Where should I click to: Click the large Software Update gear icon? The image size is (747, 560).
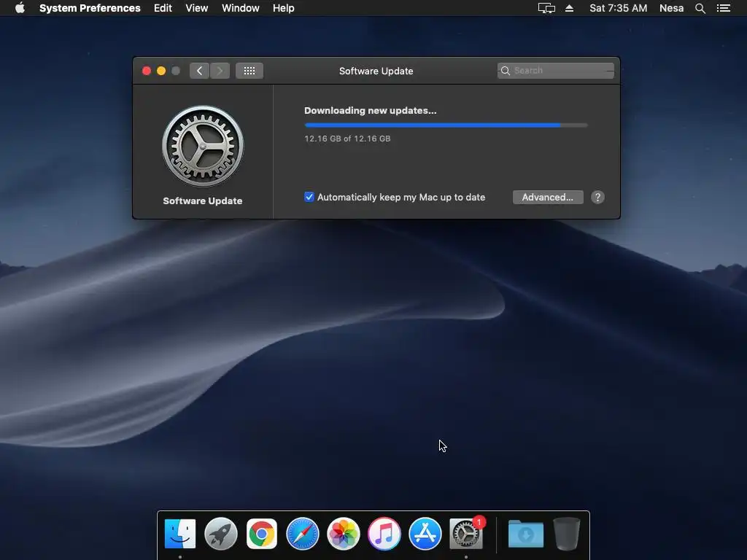click(x=203, y=146)
